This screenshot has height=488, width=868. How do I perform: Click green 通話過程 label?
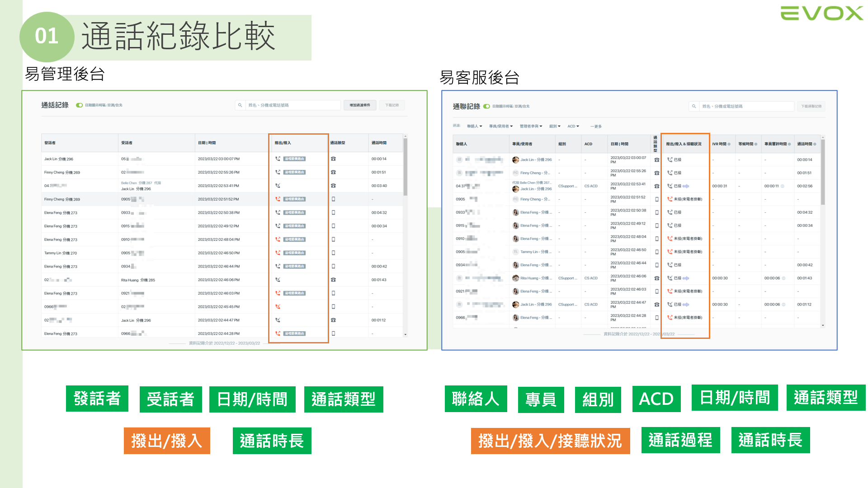[x=680, y=440]
